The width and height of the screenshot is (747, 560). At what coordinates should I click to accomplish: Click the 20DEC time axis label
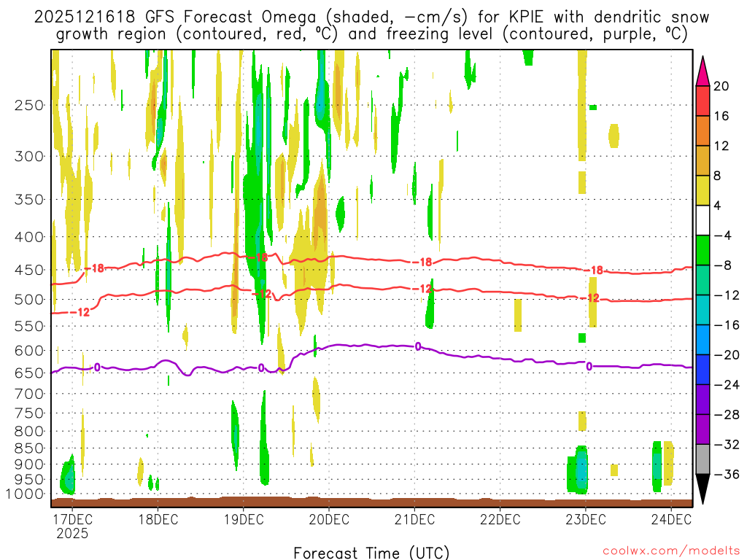[x=329, y=519]
